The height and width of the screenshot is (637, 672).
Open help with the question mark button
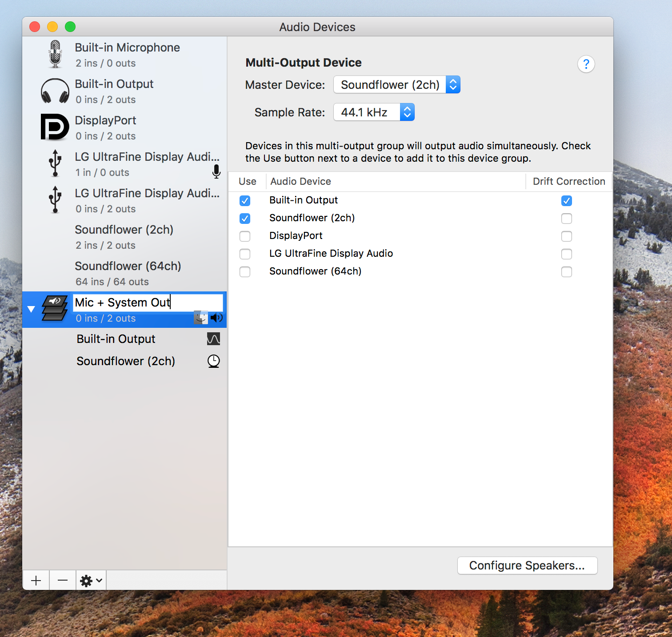(586, 64)
